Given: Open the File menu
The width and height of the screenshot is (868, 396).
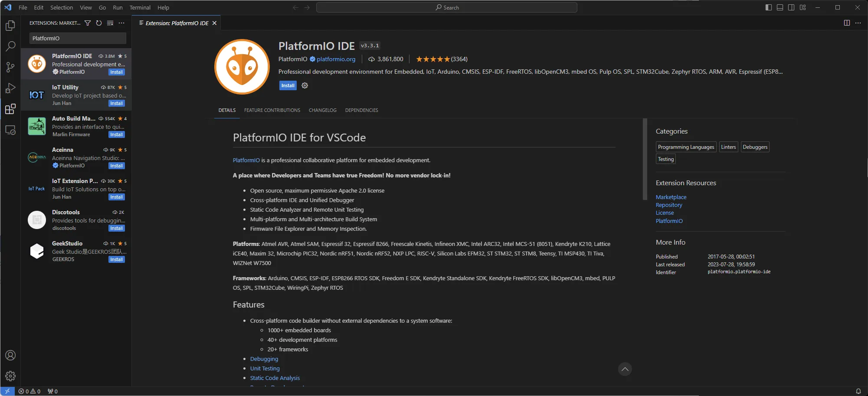Looking at the screenshot, I should coord(23,7).
